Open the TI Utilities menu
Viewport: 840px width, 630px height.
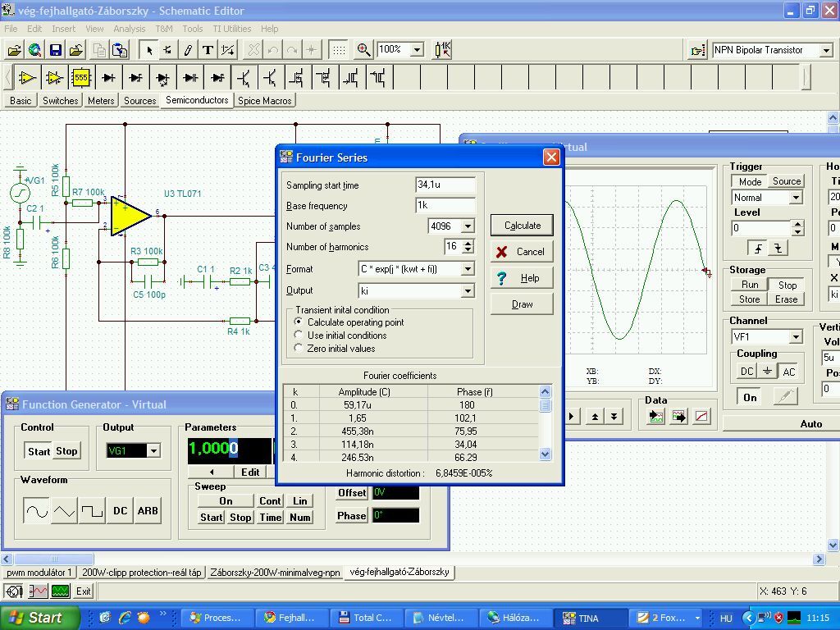tap(231, 29)
